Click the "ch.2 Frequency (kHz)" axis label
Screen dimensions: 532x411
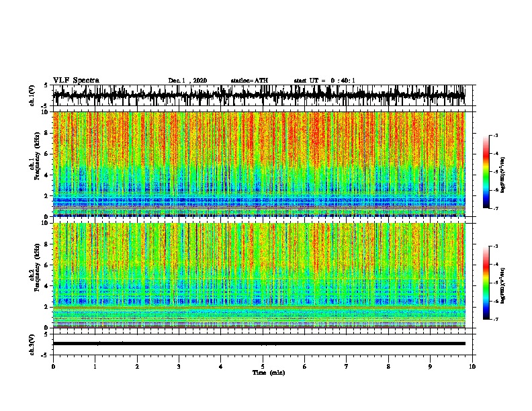(35, 267)
